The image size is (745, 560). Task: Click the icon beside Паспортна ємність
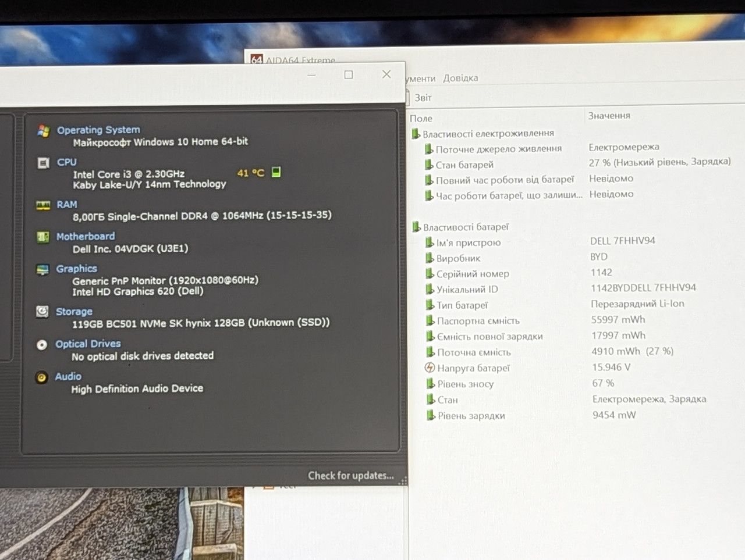pos(430,320)
